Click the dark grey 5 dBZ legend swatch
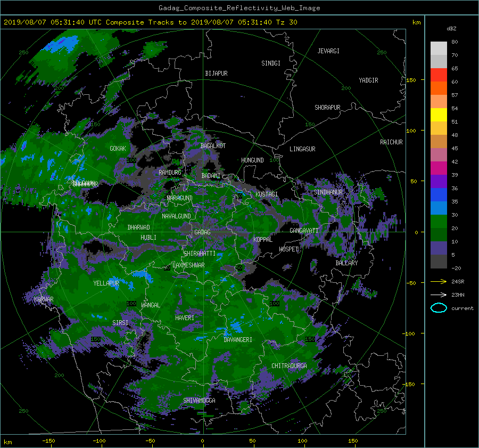 [x=439, y=262]
